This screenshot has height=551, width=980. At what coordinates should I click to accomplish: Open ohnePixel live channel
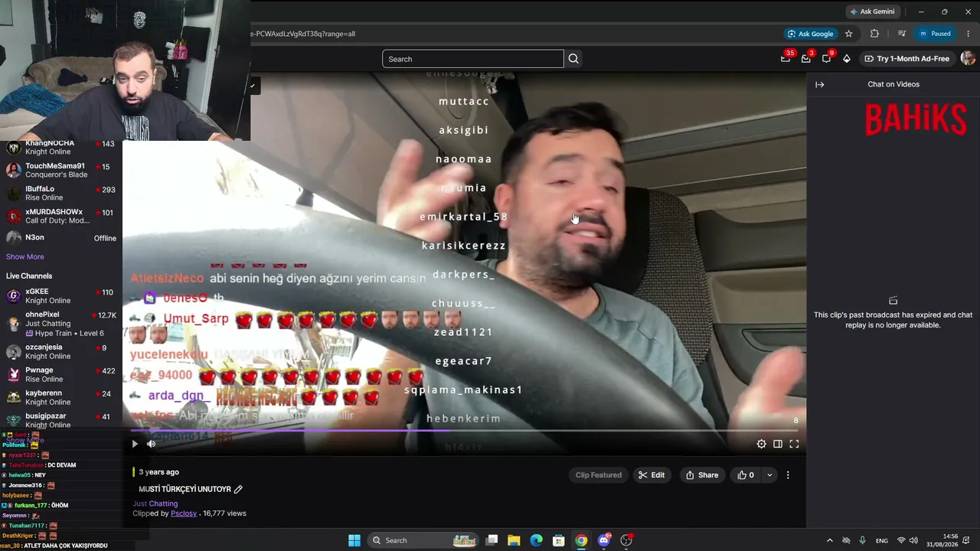point(60,324)
